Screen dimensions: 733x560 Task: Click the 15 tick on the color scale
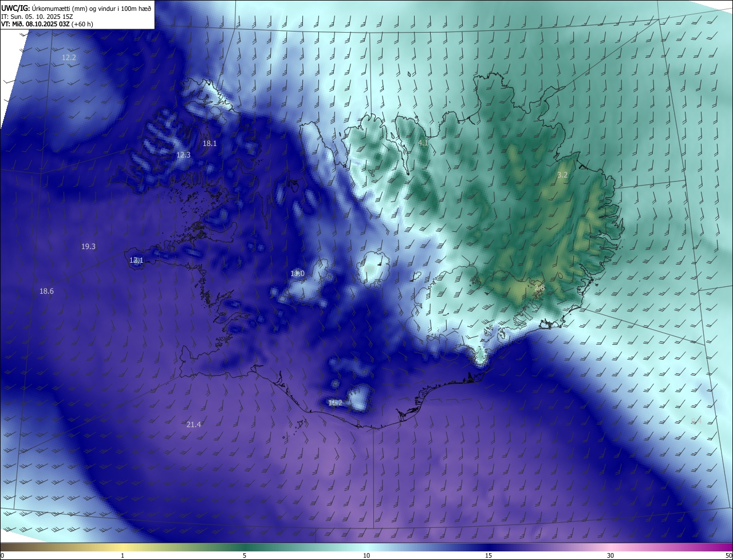pyautogui.click(x=488, y=555)
